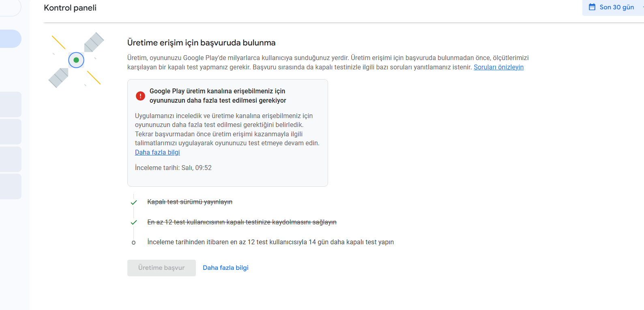Click the Üretime başvur button
Image resolution: width=644 pixels, height=310 pixels.
click(161, 268)
